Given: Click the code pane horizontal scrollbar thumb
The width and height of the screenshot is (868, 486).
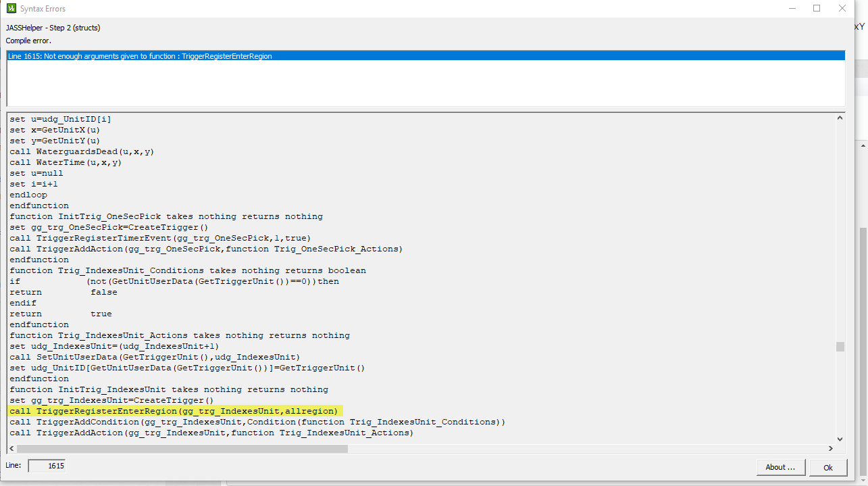Looking at the screenshot, I should point(182,449).
